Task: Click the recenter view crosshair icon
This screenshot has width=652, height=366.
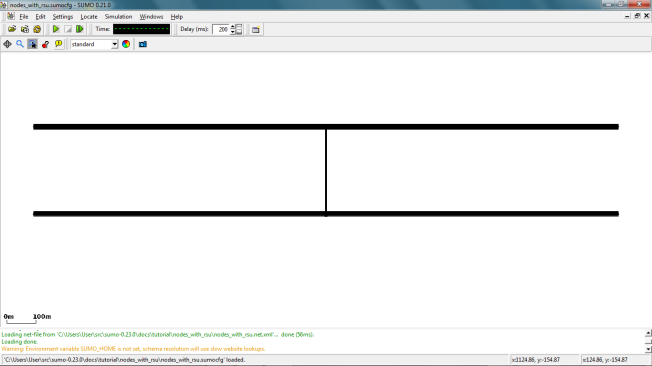Action: (7, 44)
